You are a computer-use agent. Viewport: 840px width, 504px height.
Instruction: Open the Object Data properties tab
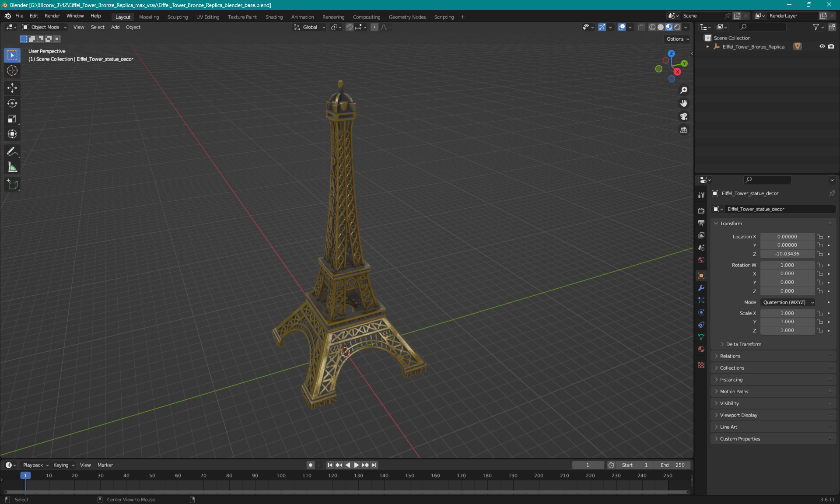tap(701, 337)
